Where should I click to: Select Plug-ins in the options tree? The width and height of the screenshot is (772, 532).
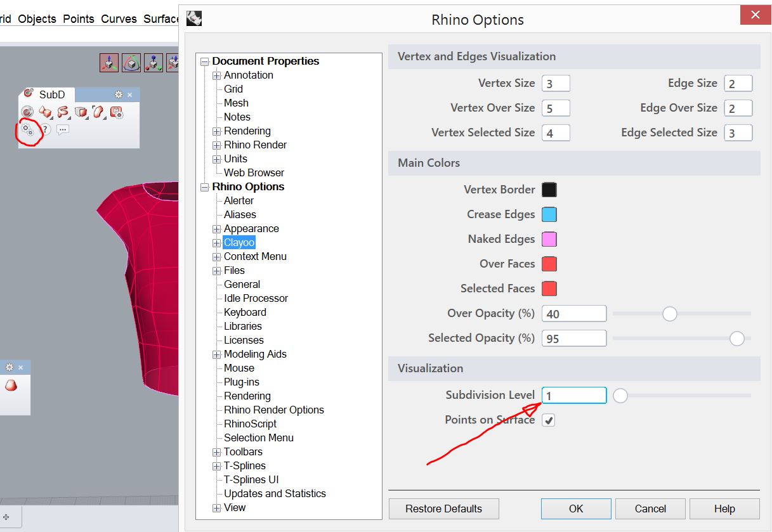click(x=241, y=382)
